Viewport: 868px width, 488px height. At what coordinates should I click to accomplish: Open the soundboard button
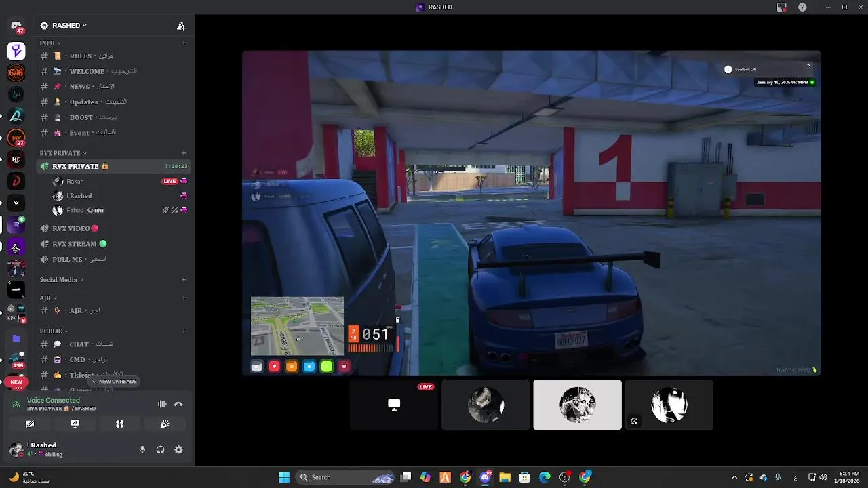[165, 424]
